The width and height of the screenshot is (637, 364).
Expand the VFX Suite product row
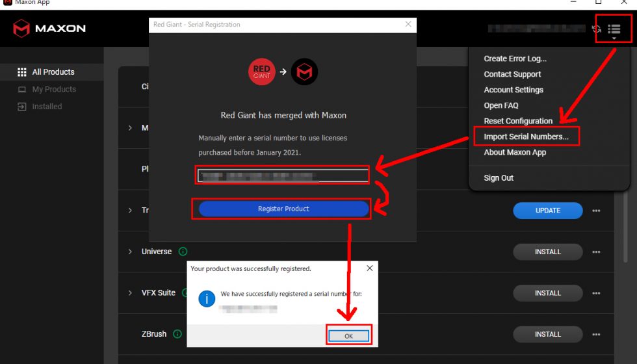click(130, 293)
